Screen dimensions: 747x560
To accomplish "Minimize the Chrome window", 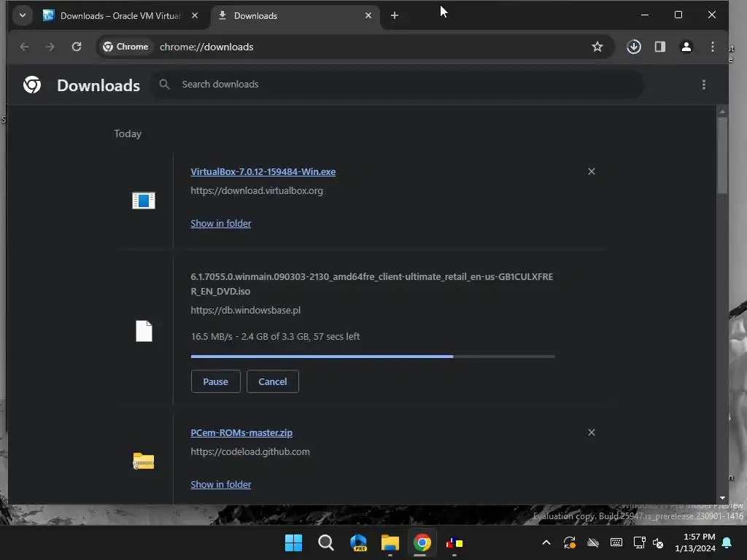I will tap(645, 15).
